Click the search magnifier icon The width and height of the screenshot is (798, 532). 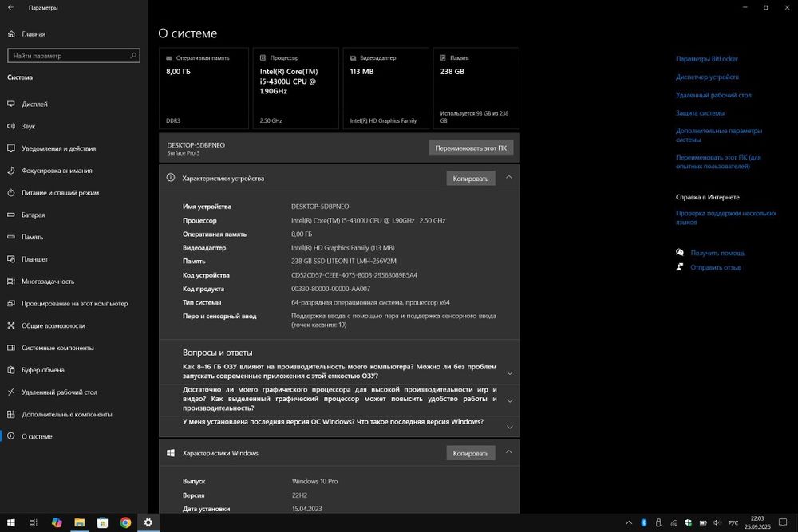[133, 56]
